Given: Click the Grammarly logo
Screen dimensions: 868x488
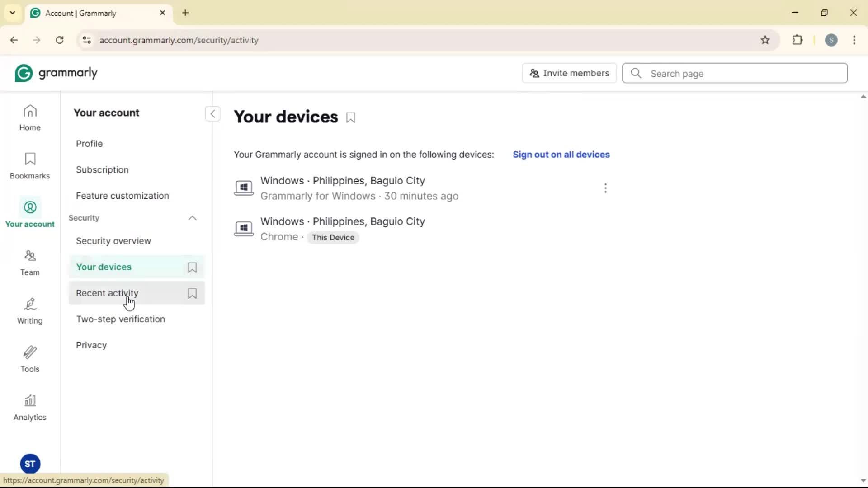Looking at the screenshot, I should (56, 73).
